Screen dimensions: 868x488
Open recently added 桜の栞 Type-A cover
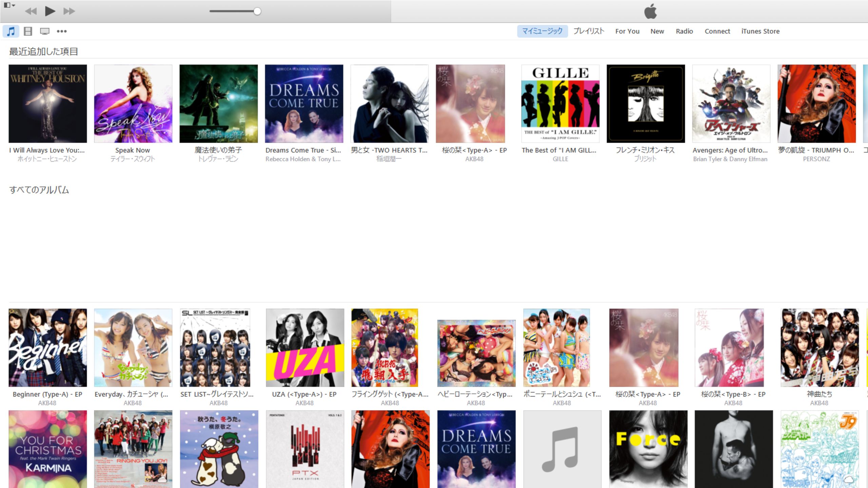(x=471, y=104)
